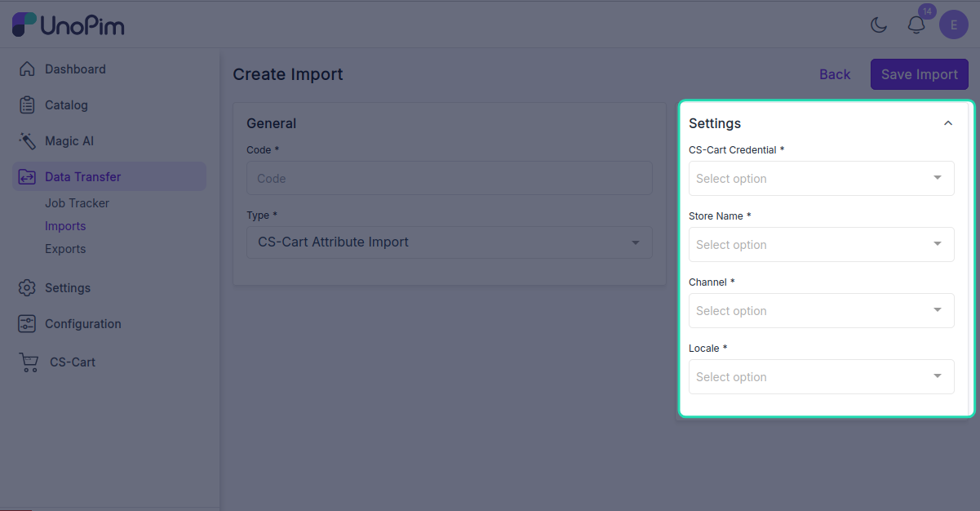The height and width of the screenshot is (511, 980).
Task: Toggle dark mode moon icon
Action: 879,25
